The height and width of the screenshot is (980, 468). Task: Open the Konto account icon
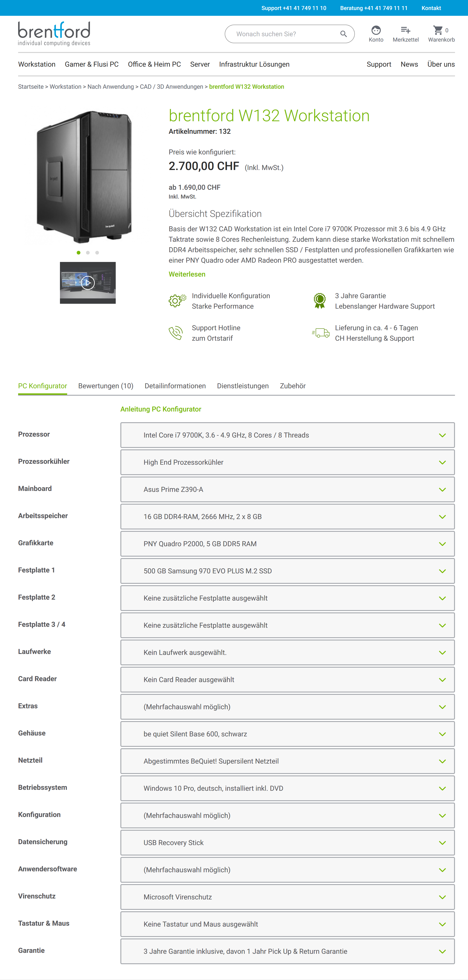pos(376,30)
